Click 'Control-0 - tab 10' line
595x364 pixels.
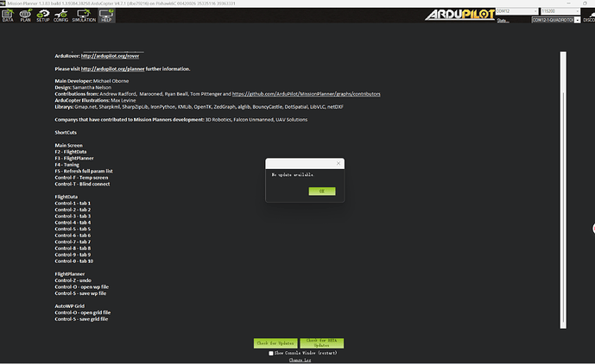pos(74,261)
